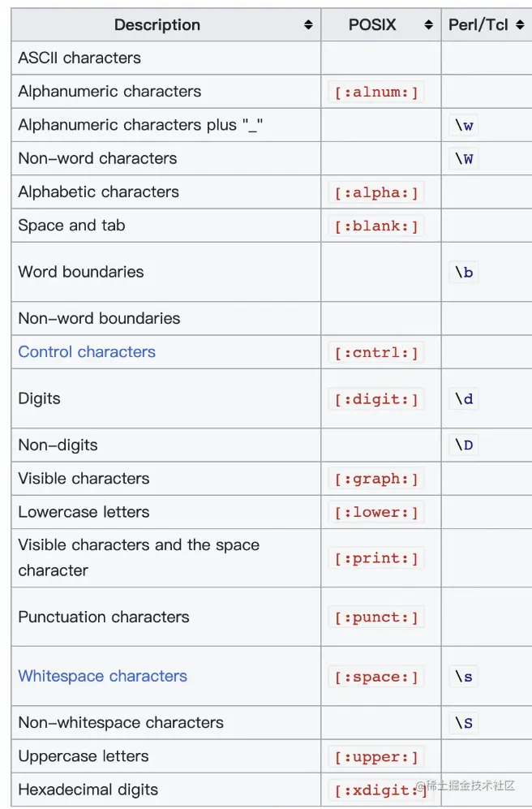Click the POSIX column sort arrows
The width and height of the screenshot is (532, 809).
click(428, 25)
